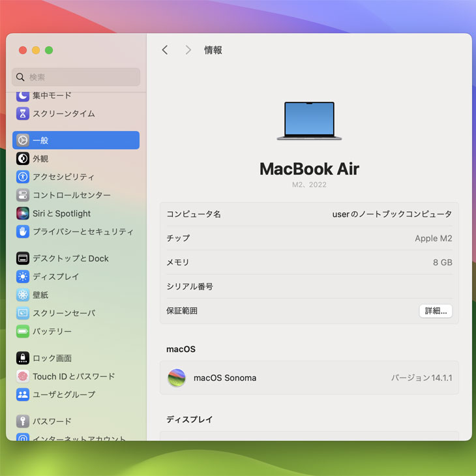
Task: Click the macOS section heading
Action: click(181, 349)
